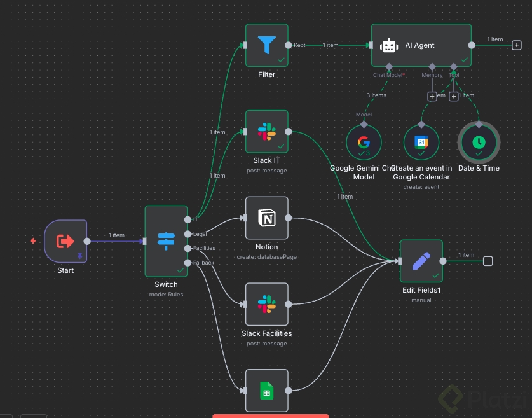
Task: Open the Google Sheets node
Action: click(267, 391)
